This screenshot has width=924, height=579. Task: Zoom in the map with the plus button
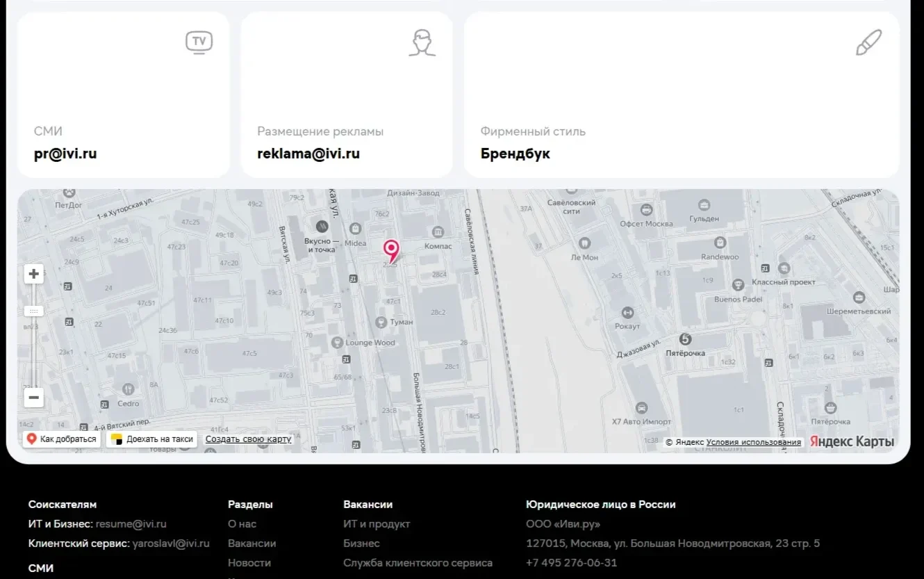33,274
